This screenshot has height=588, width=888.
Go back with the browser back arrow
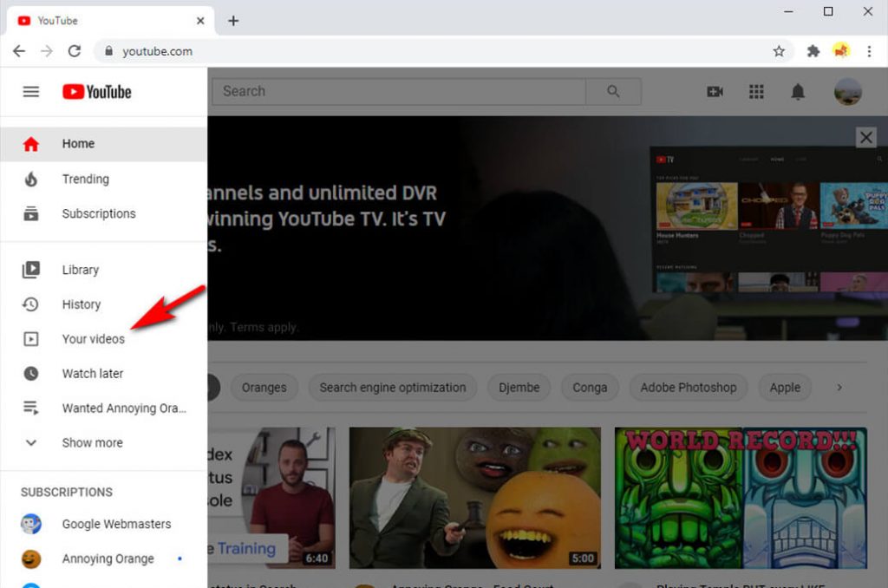[x=19, y=51]
